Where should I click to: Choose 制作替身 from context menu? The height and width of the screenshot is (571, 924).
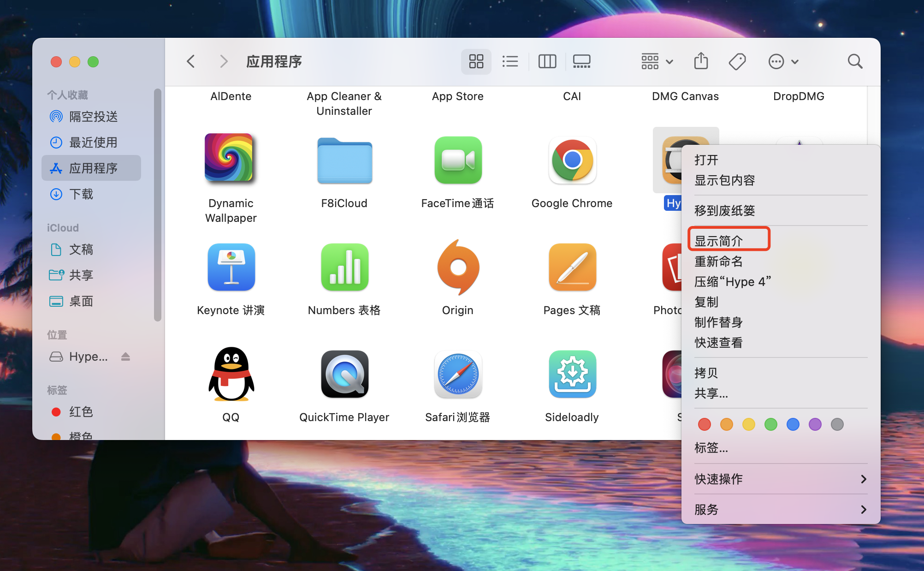click(x=781, y=322)
